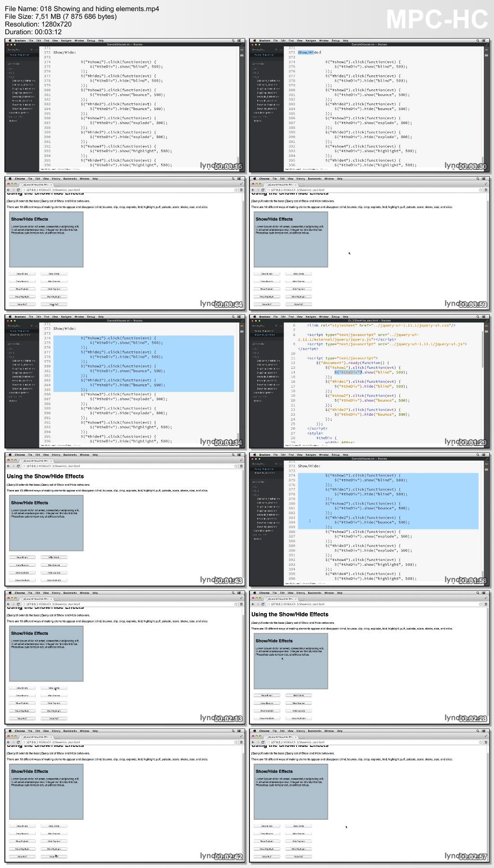The width and height of the screenshot is (494, 868).
Task: Click Live Preview icon in 00:01:29 frame
Action: (487, 325)
